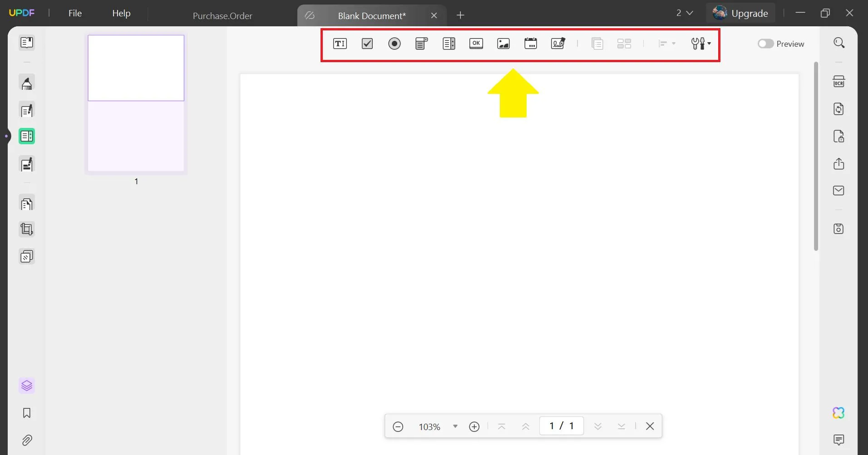Close the page navigation bar
The height and width of the screenshot is (455, 868).
click(650, 426)
